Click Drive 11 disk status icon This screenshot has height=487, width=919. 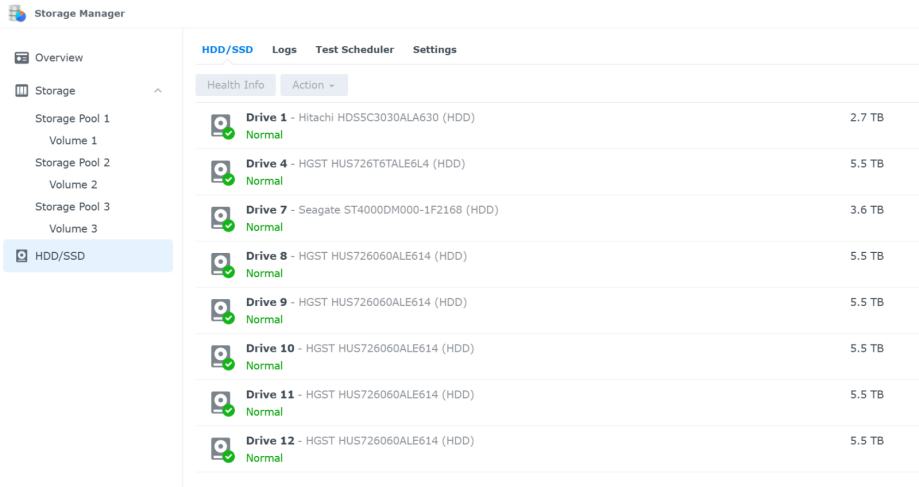(222, 403)
